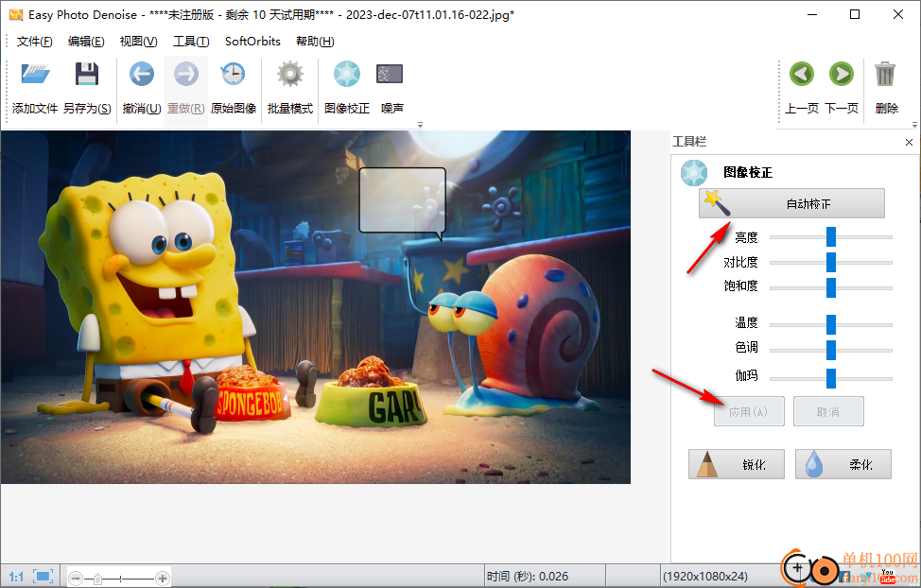Open the 工具(T) menu
This screenshot has width=921, height=588.
pyautogui.click(x=191, y=41)
